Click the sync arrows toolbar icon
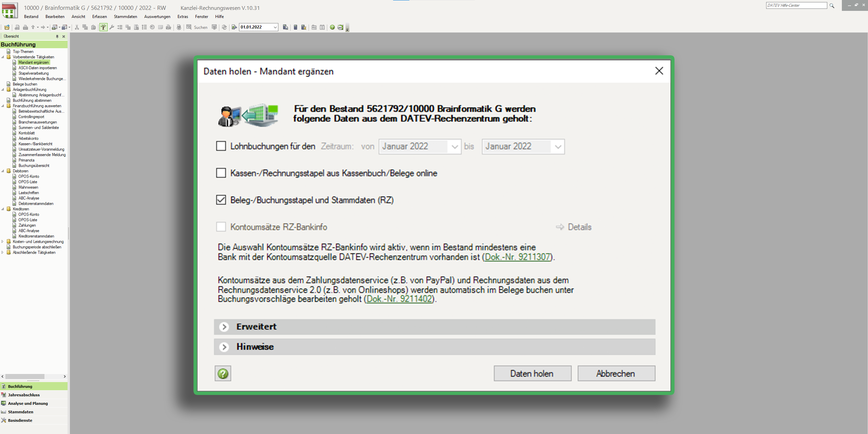868x434 pixels. pos(224,27)
